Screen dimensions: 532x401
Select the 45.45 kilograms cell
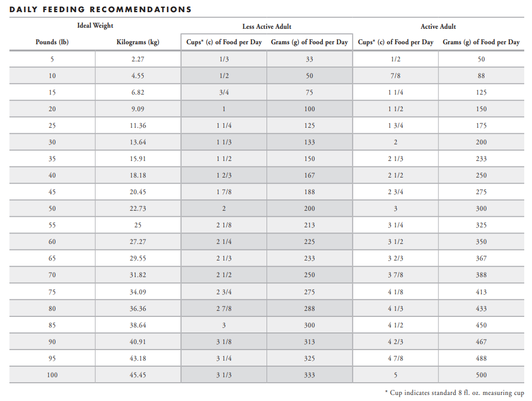(x=138, y=375)
